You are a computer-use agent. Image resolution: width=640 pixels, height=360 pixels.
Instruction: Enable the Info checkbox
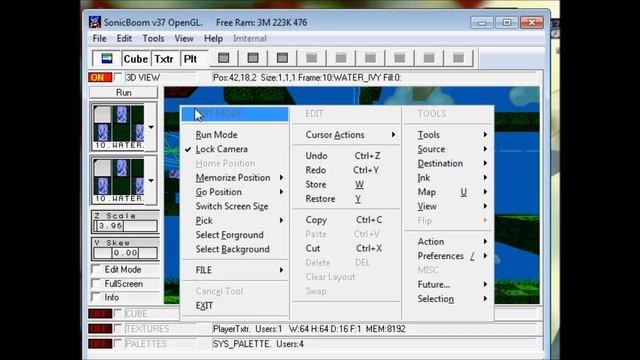pos(96,297)
